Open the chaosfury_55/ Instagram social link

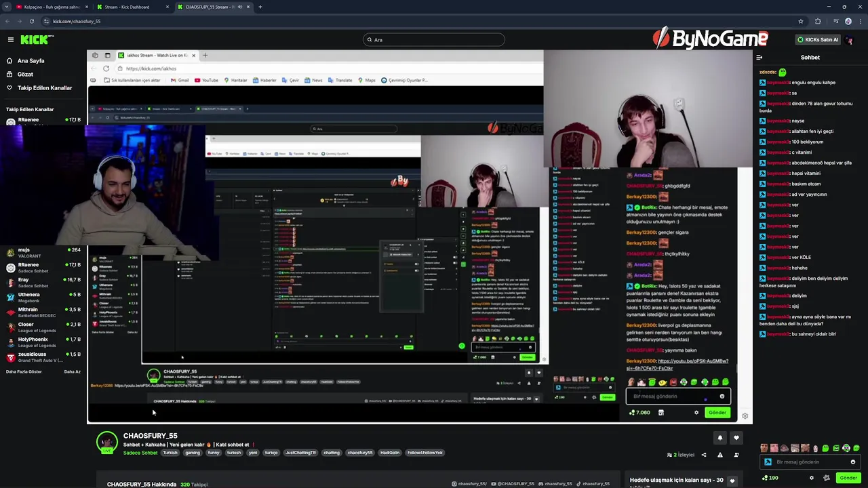pyautogui.click(x=469, y=484)
